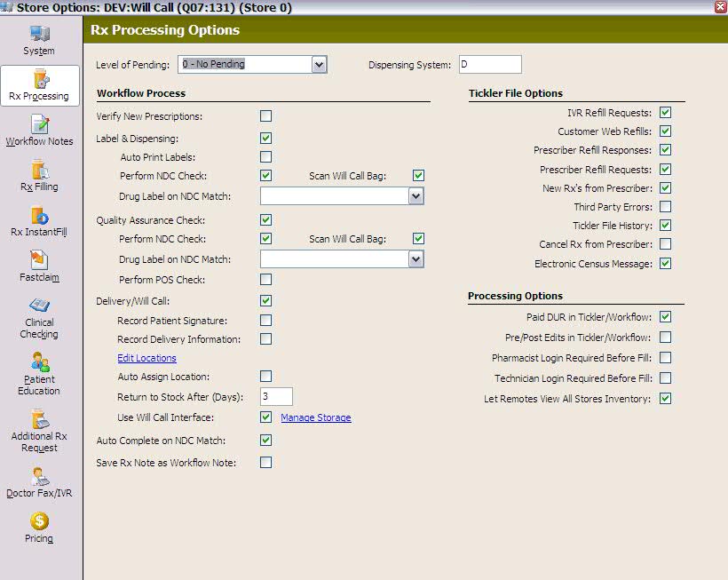Select the Rx Processing sidebar icon
Screen dimensions: 728x580
coord(41,79)
